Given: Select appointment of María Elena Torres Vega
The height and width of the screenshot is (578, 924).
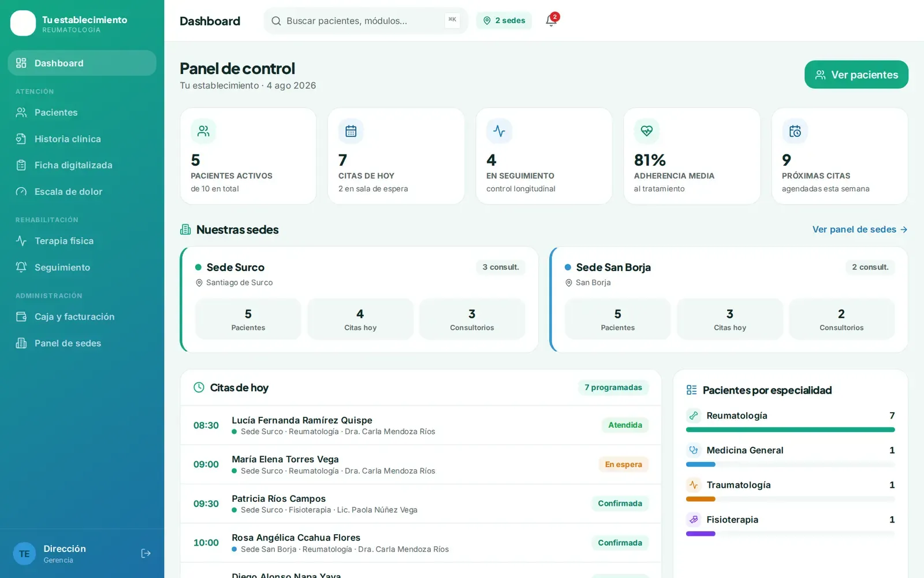Looking at the screenshot, I should 420,465.
